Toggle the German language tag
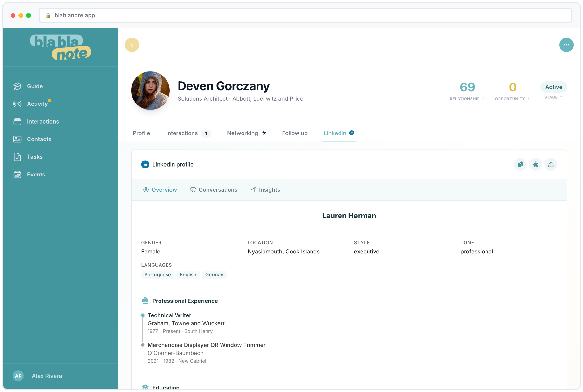 (x=214, y=275)
